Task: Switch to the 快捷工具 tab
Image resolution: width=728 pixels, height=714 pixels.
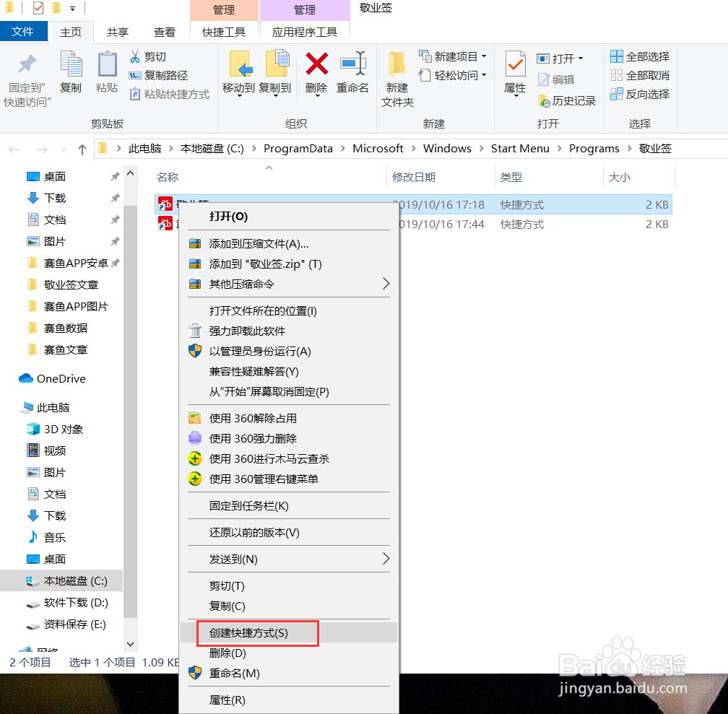Action: [224, 32]
